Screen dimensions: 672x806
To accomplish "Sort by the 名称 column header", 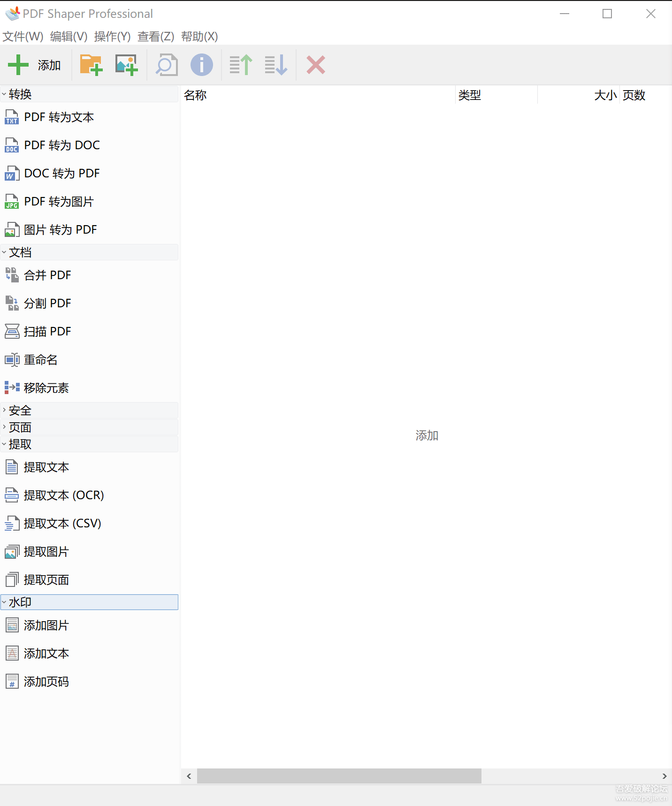I will pyautogui.click(x=318, y=95).
